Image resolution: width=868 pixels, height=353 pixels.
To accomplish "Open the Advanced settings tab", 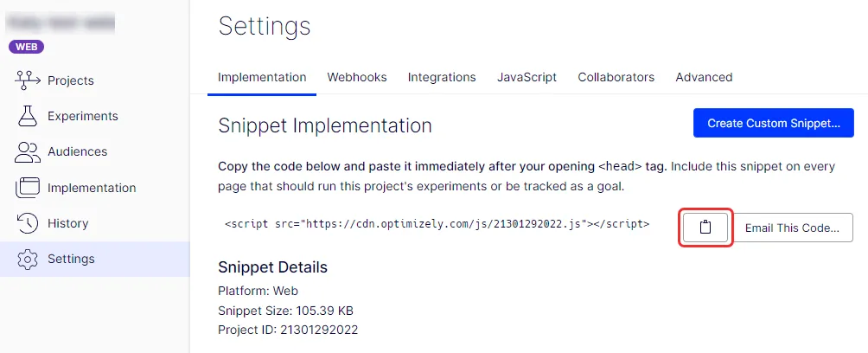I will coord(704,77).
